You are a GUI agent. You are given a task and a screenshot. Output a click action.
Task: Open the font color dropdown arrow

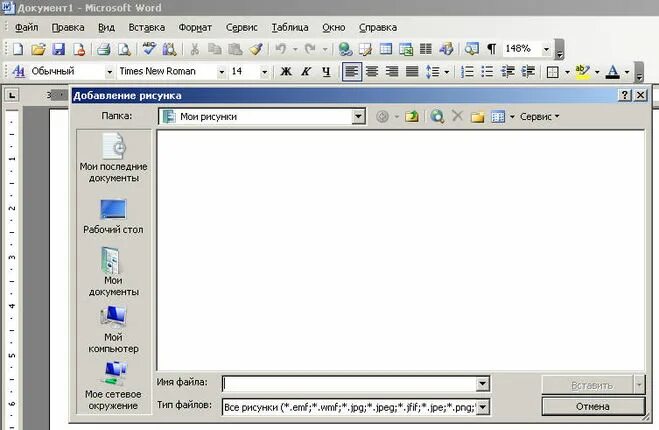(x=627, y=72)
